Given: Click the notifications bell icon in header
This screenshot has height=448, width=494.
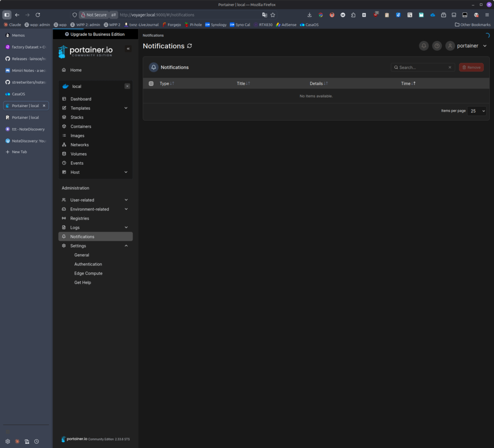Looking at the screenshot, I should tap(424, 46).
